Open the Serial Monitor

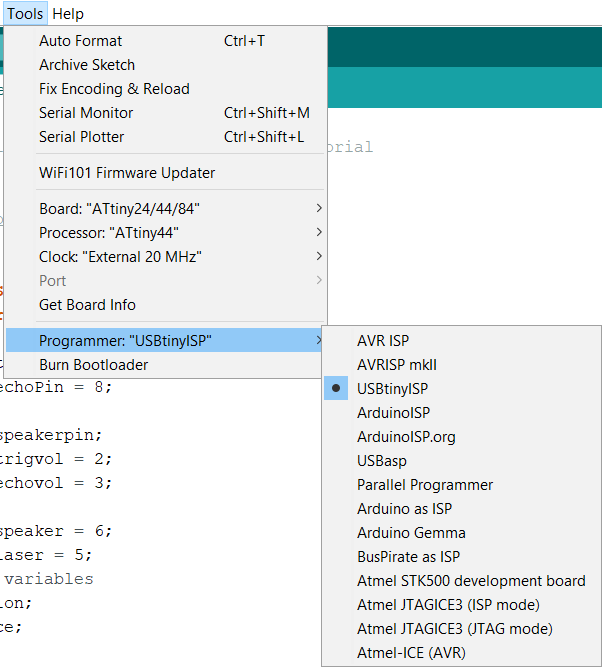tap(86, 113)
